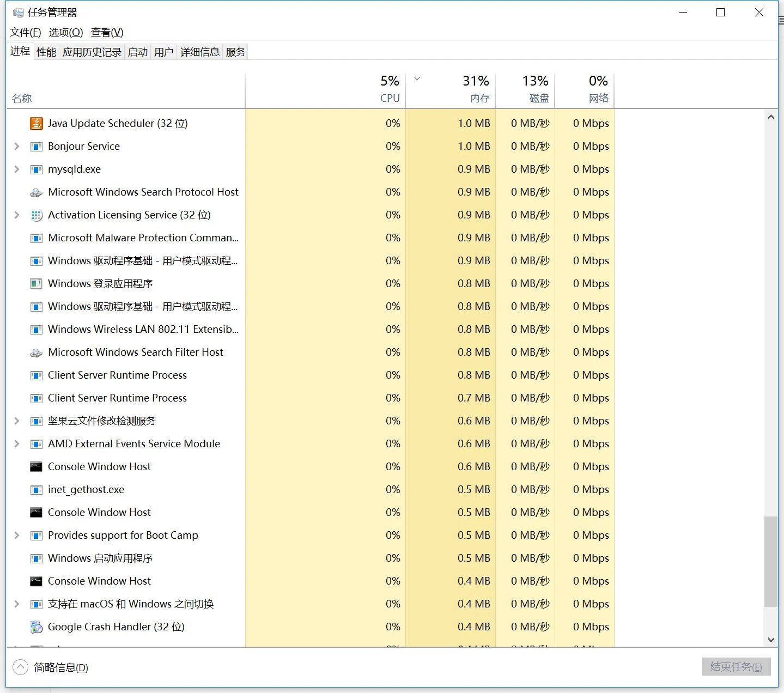Click the mysqld.exe process icon
Screen dimensions: 784x693
pyautogui.click(x=36, y=169)
